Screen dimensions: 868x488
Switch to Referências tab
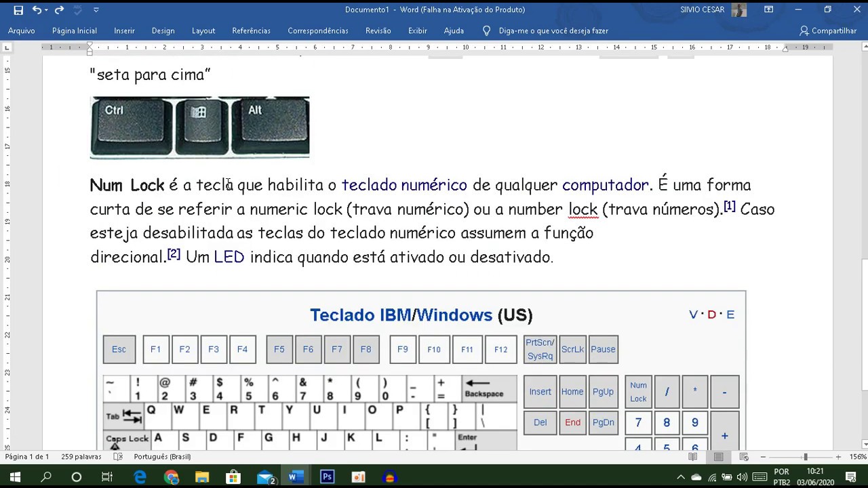251,30
